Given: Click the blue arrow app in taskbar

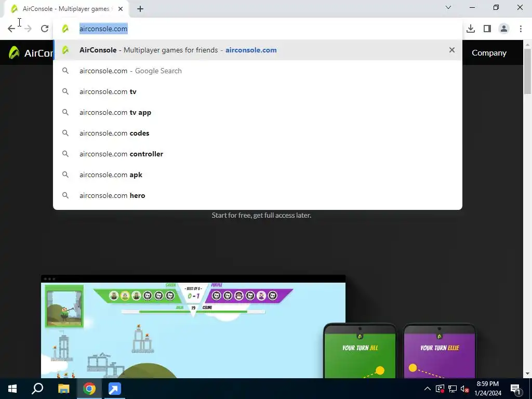Looking at the screenshot, I should click(x=114, y=389).
